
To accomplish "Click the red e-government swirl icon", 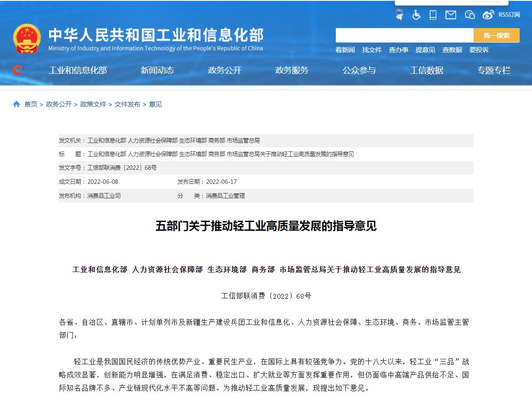I will (x=18, y=70).
